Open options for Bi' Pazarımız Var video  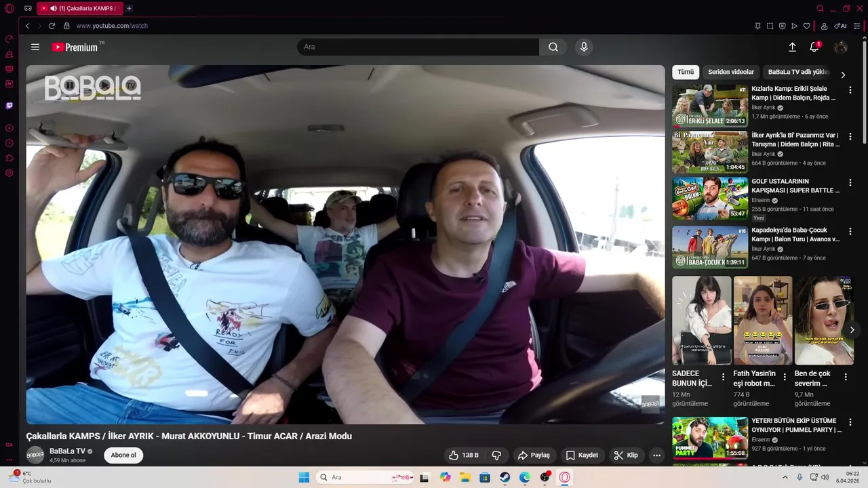pyautogui.click(x=850, y=136)
